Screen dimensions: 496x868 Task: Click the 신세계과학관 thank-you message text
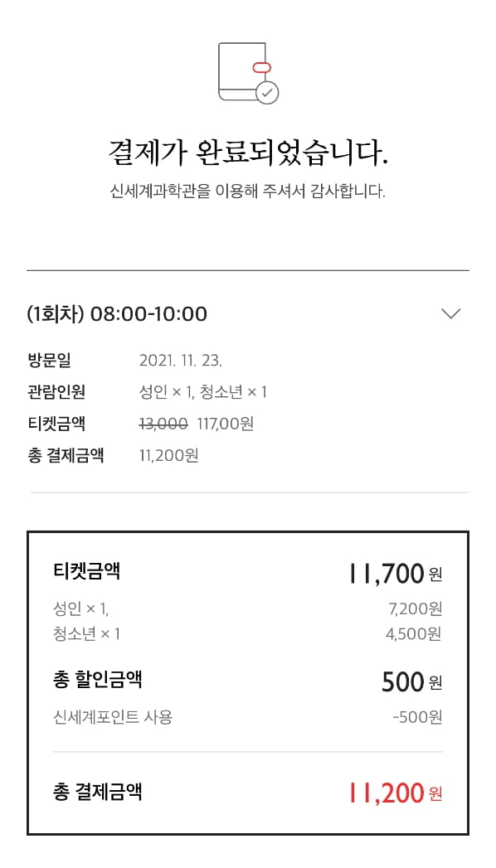(x=247, y=192)
